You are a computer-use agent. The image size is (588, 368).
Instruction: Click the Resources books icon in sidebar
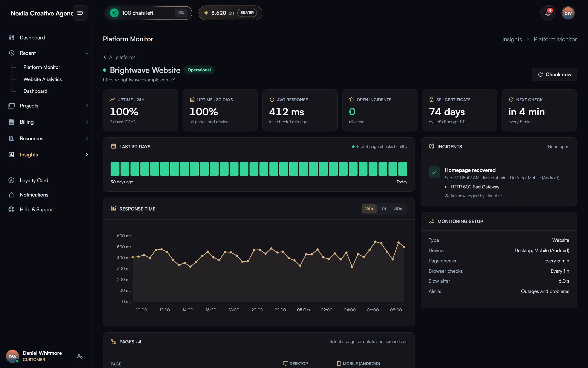[x=11, y=138]
